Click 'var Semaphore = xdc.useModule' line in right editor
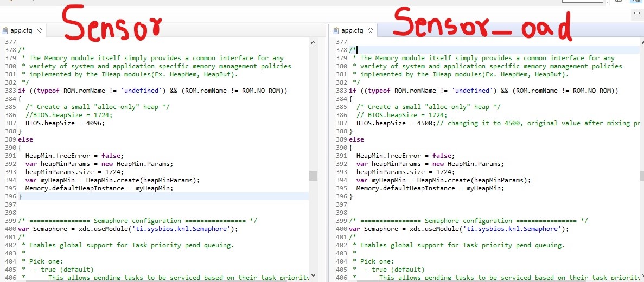644x282 pixels. (459, 229)
